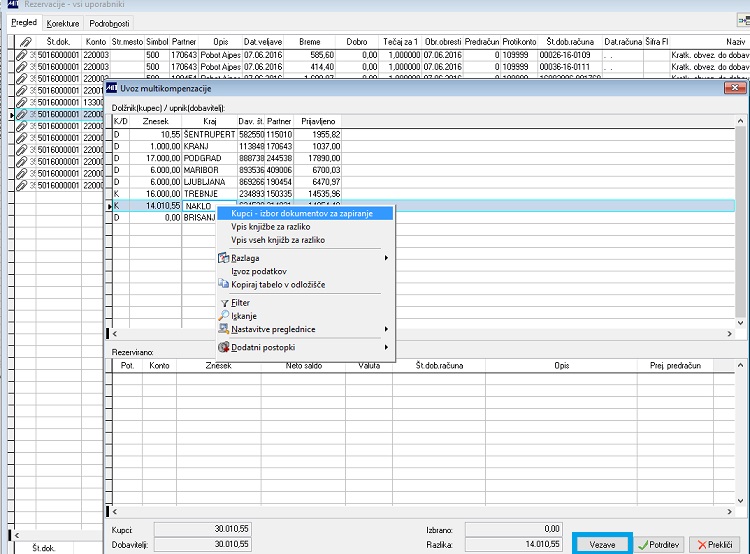Click the upper table's vertical scrollbar
This screenshot has height=554, width=750.
click(x=740, y=222)
